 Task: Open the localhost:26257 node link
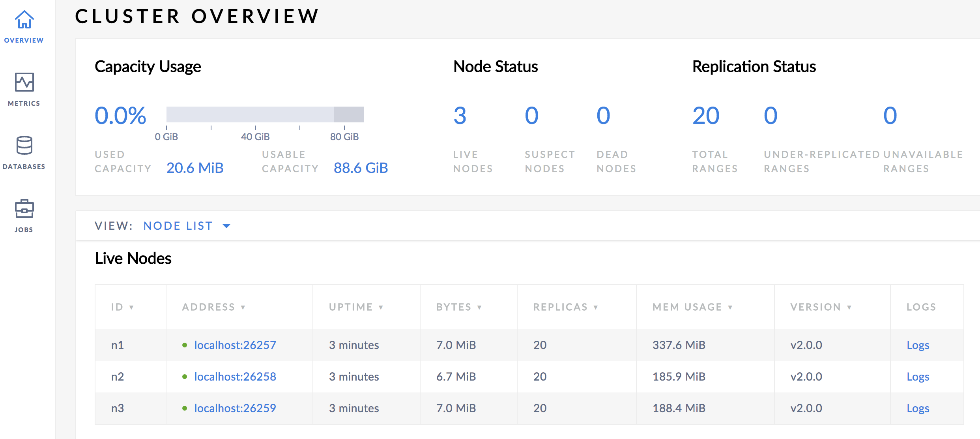point(235,345)
